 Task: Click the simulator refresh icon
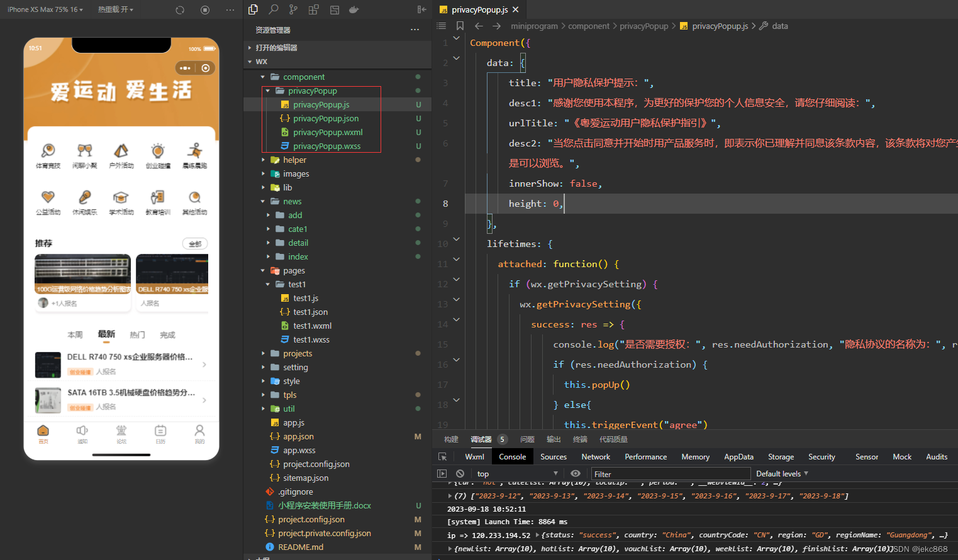pos(180,10)
